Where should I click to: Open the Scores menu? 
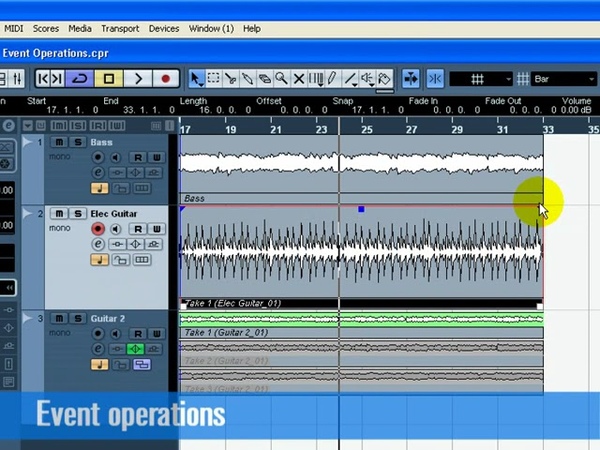(46, 29)
